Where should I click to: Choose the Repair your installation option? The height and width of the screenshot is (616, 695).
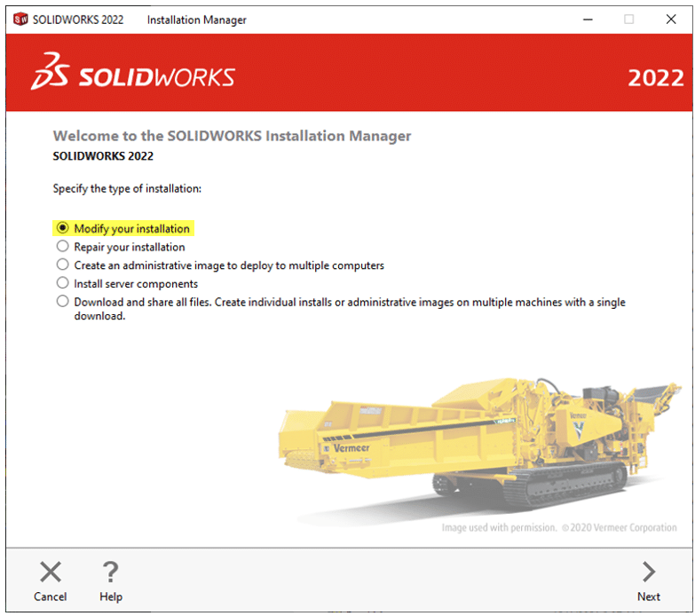[x=62, y=247]
